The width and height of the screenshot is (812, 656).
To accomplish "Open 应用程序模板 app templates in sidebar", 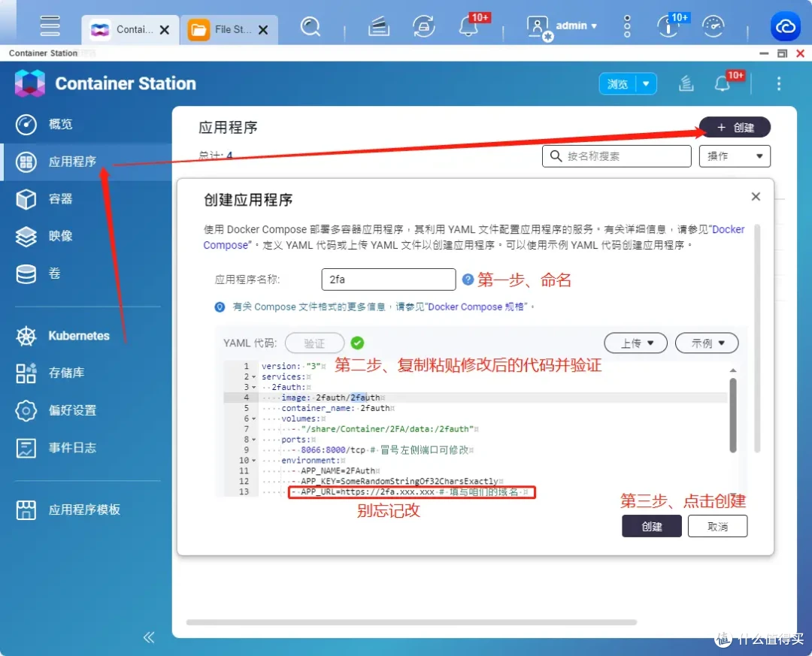I will point(86,510).
